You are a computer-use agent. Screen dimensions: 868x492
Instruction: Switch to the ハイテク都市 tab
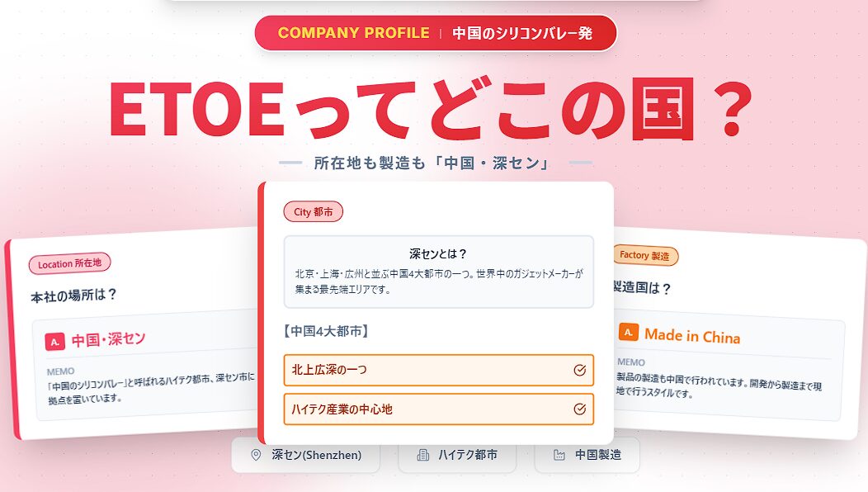click(456, 455)
